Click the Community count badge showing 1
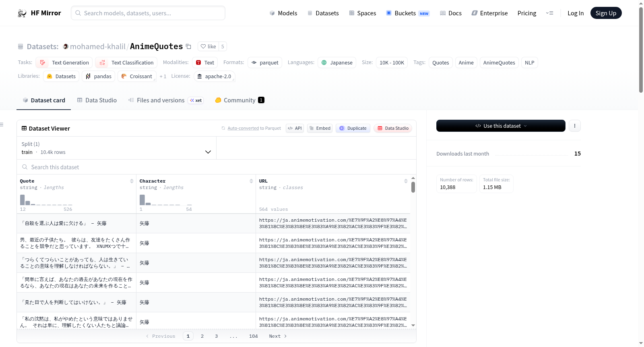The height and width of the screenshot is (347, 644). [x=261, y=100]
